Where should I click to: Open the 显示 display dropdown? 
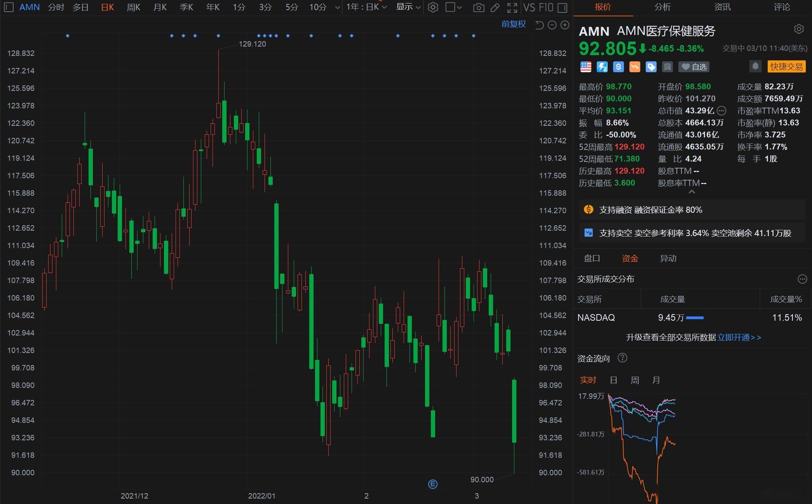408,7
